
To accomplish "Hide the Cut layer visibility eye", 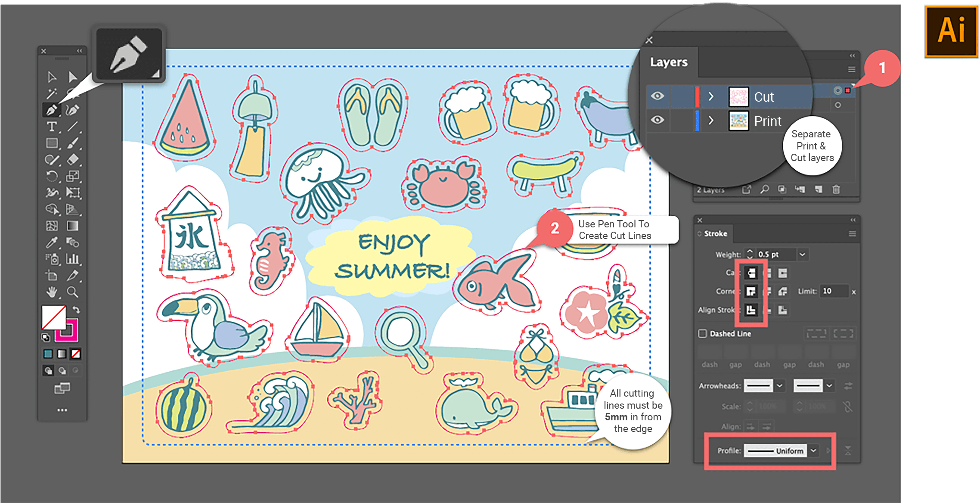I will 657,96.
